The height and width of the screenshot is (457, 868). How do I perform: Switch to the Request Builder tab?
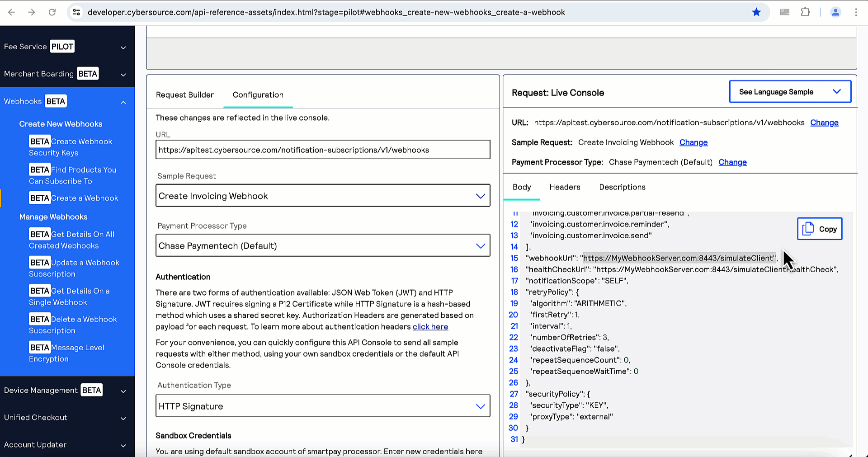point(184,95)
